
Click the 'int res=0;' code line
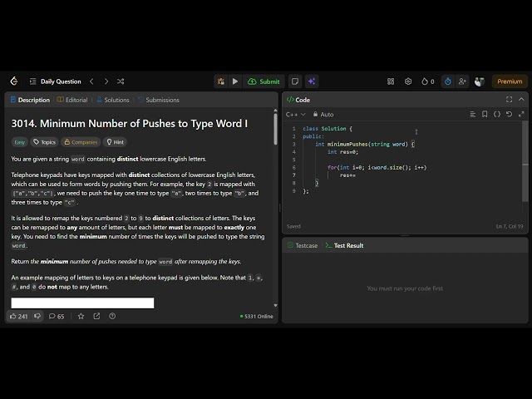(x=342, y=152)
